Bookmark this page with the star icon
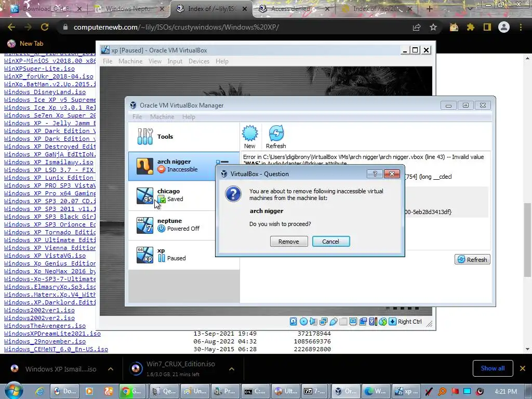The width and height of the screenshot is (532, 399). (x=433, y=27)
